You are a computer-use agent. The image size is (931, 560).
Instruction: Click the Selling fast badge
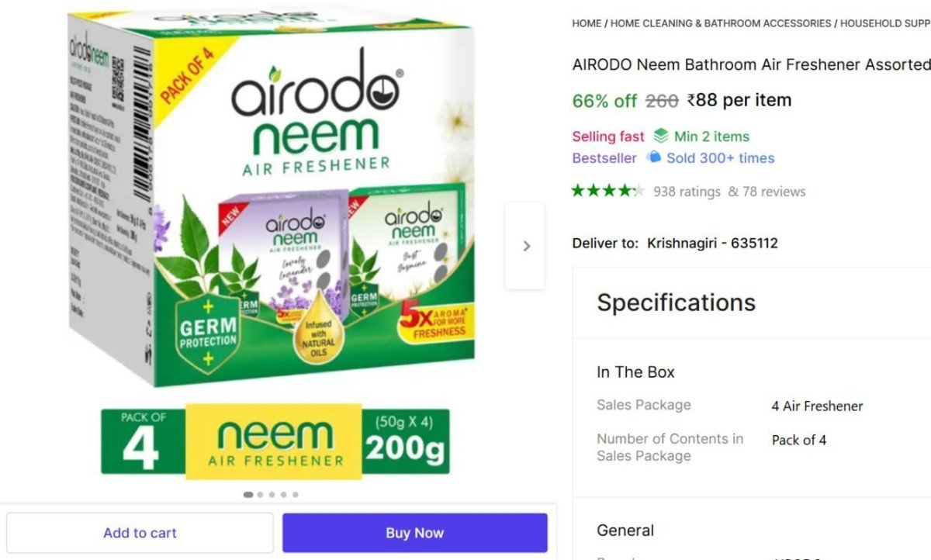coord(608,136)
